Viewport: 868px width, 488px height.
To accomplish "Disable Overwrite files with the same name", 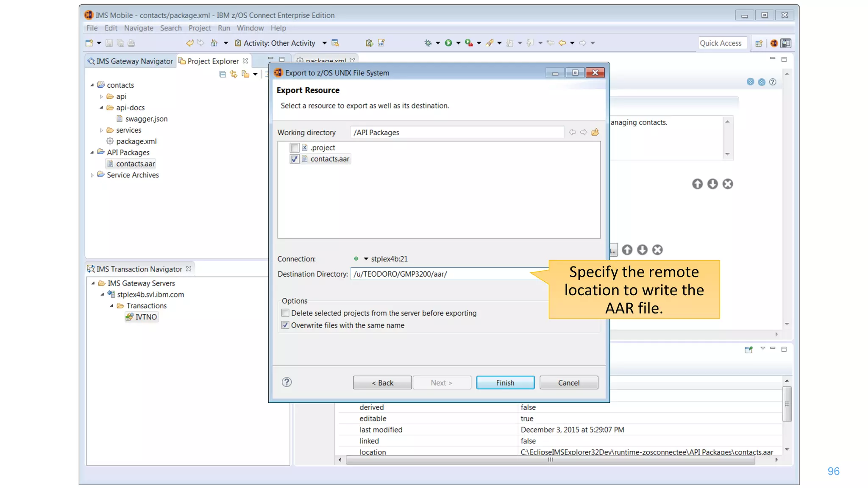I will (x=285, y=325).
